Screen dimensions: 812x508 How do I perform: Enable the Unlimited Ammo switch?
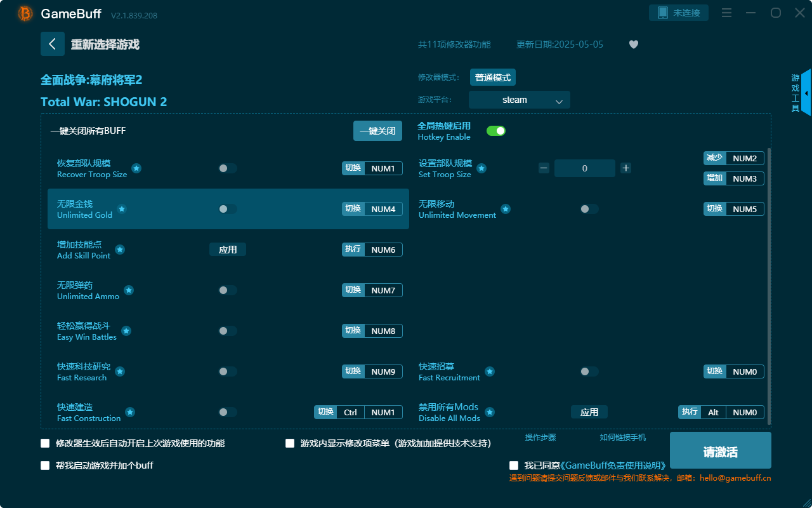tap(226, 290)
